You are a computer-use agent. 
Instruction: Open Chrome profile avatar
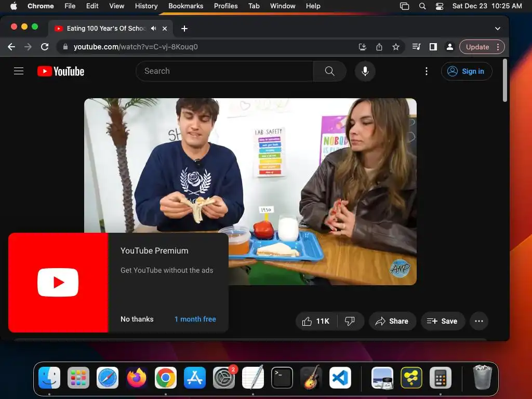tap(449, 47)
